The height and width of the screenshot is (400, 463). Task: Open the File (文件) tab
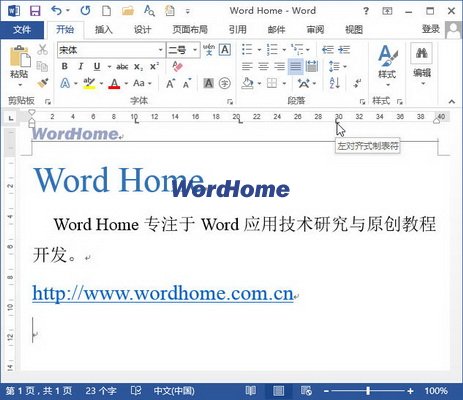tap(22, 30)
